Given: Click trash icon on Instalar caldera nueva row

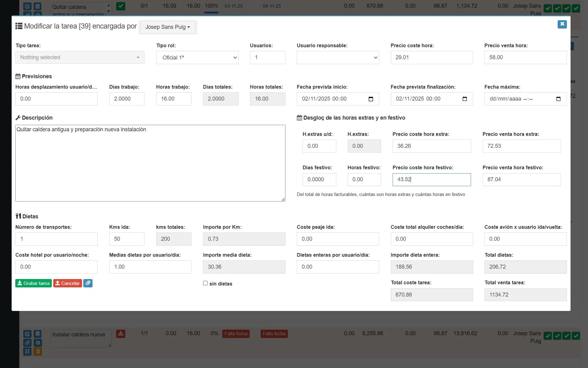Looking at the screenshot, I should coord(38,351).
